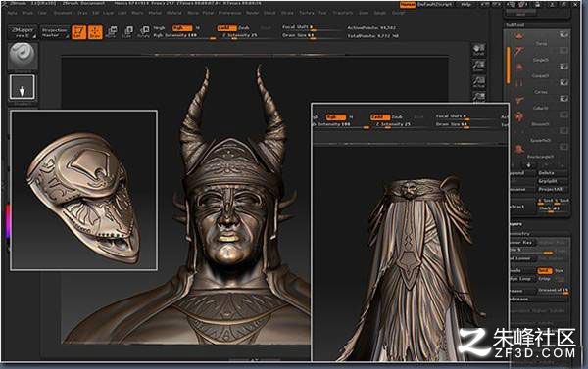Open the Alpha menu
This screenshot has height=369, width=588.
click(x=12, y=13)
